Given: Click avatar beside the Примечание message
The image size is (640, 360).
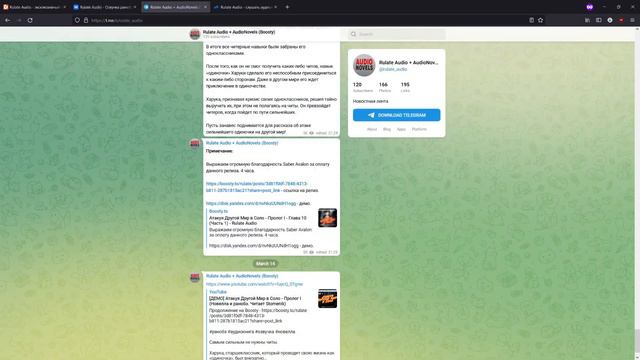Looking at the screenshot, I should [x=195, y=144].
